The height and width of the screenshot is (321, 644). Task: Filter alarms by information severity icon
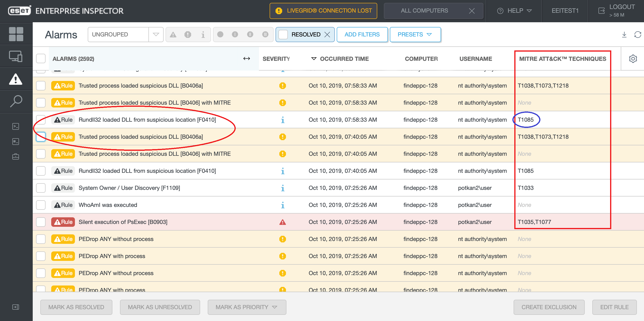pyautogui.click(x=203, y=35)
